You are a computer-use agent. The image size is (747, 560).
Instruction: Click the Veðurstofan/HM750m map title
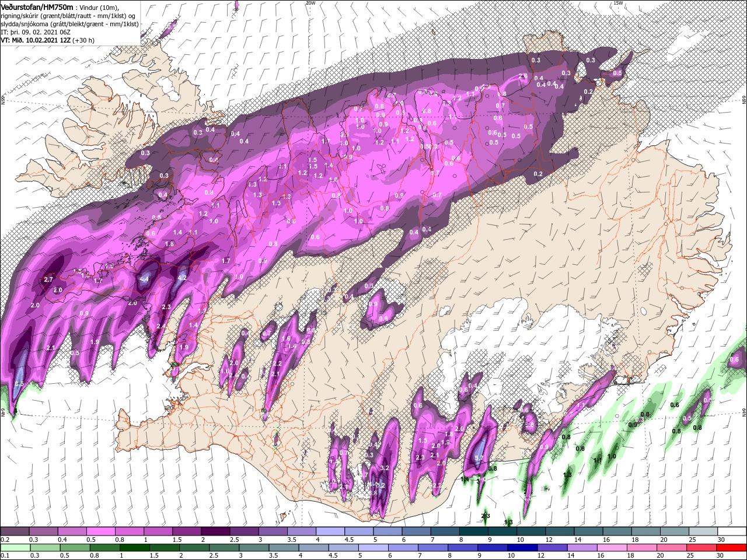pyautogui.click(x=37, y=6)
